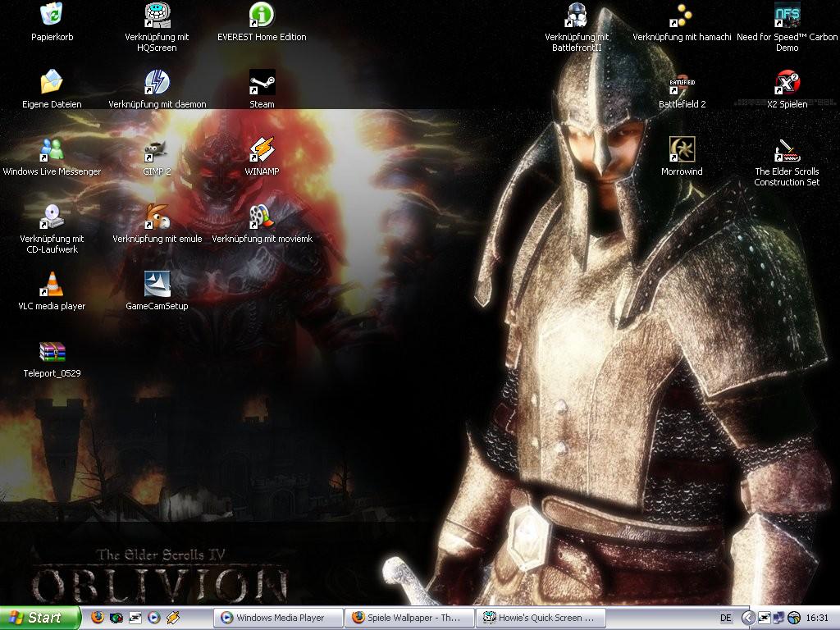The height and width of the screenshot is (630, 840).
Task: Select the Windows Live Messenger desktop icon
Action: tap(52, 149)
